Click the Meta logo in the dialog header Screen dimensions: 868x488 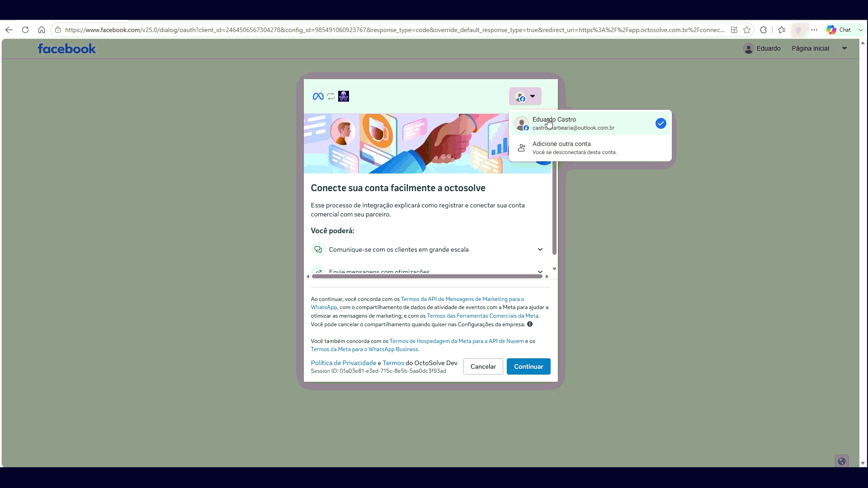tap(318, 96)
